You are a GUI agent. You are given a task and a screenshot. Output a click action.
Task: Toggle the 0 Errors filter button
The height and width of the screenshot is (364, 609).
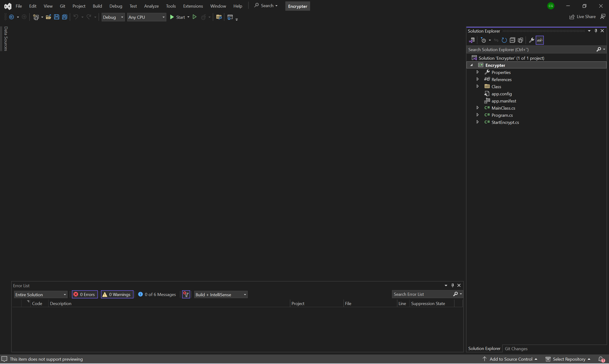pyautogui.click(x=85, y=294)
